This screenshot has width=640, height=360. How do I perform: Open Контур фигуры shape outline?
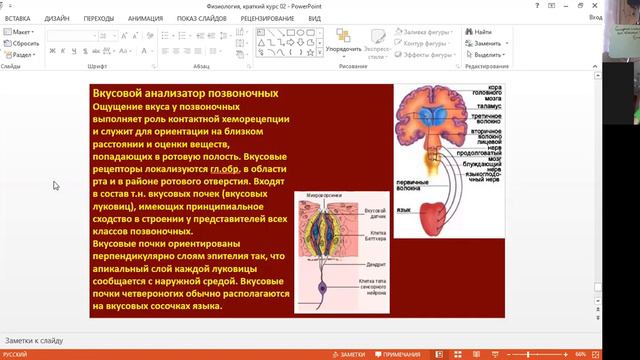(422, 43)
